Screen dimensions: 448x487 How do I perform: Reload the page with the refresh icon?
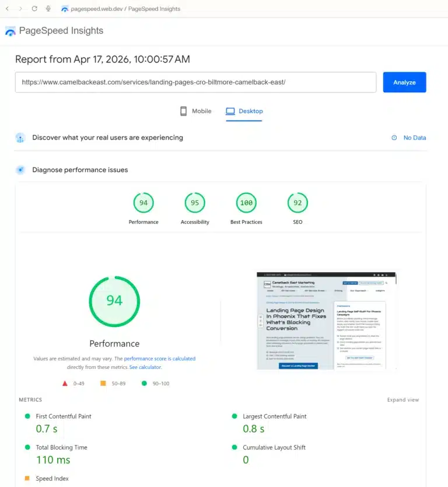click(x=34, y=9)
